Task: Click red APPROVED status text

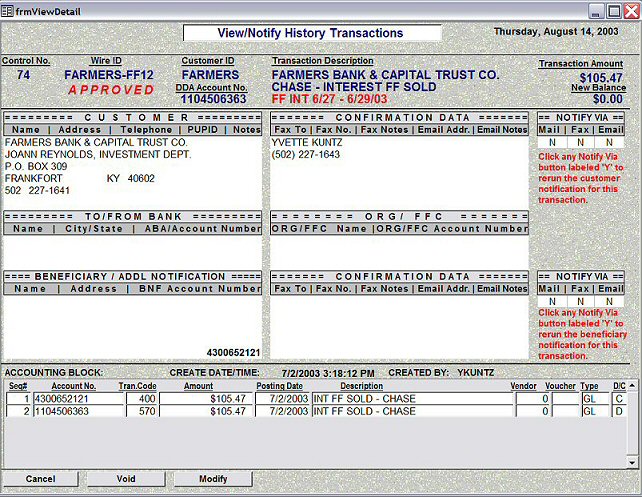Action: coord(111,90)
